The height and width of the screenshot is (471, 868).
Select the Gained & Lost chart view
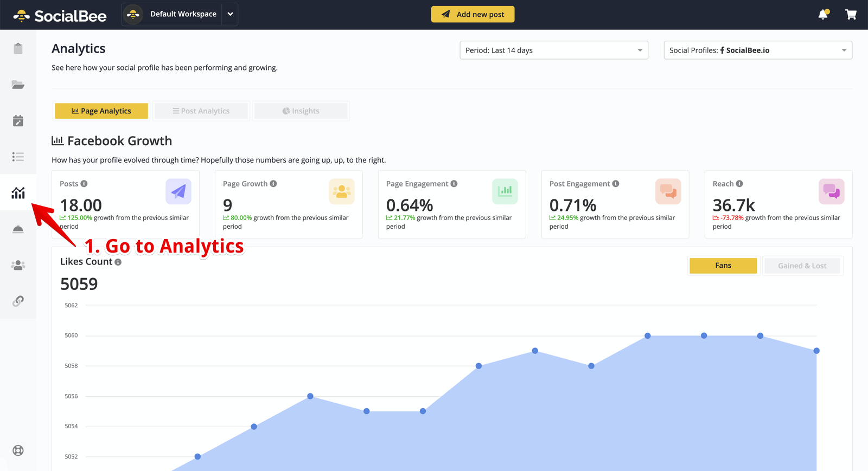(x=802, y=266)
